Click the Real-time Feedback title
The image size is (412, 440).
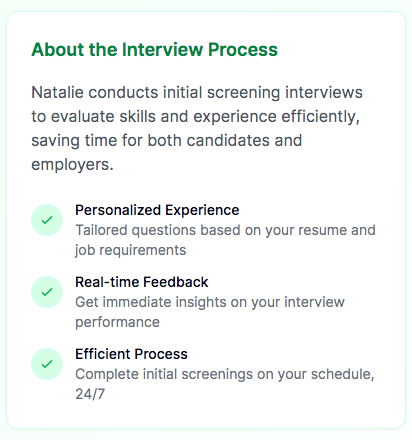tap(142, 282)
